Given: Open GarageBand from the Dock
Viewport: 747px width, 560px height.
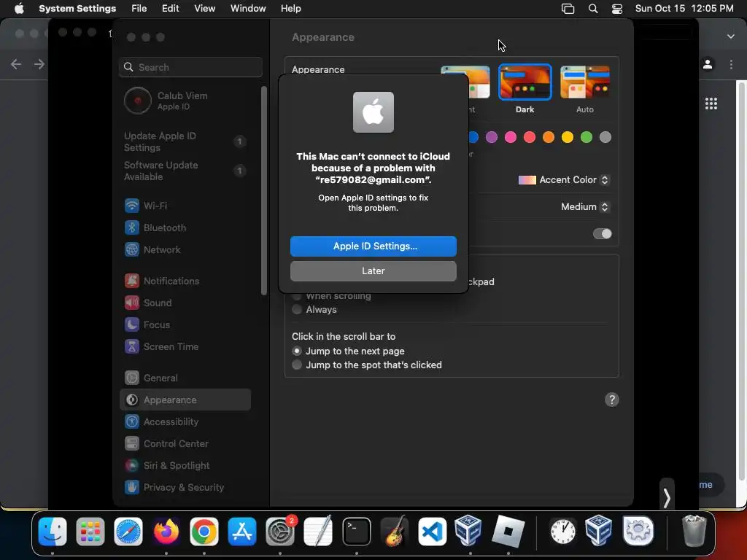Looking at the screenshot, I should [x=395, y=532].
